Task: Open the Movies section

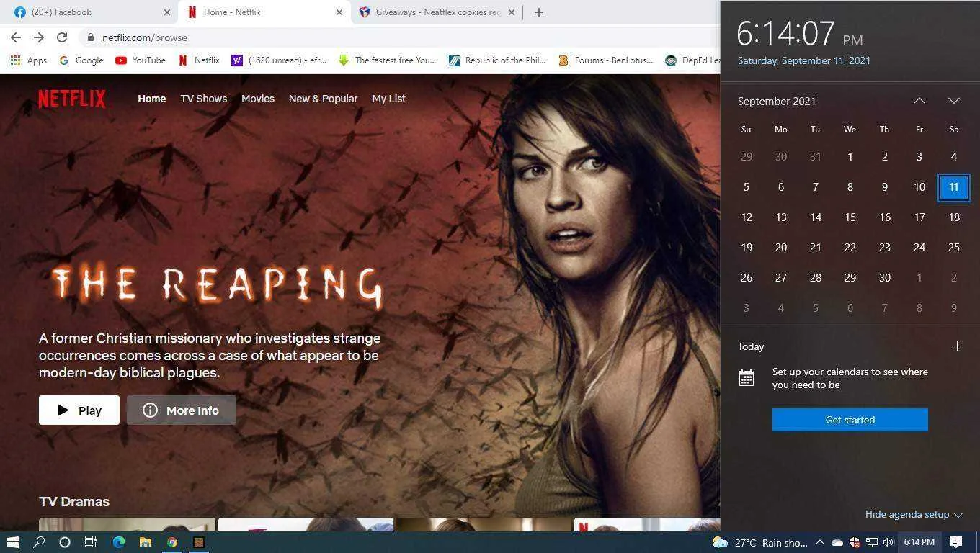Action: (258, 99)
